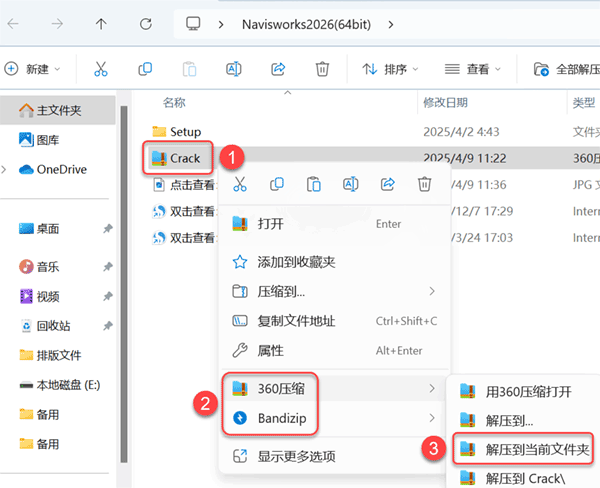This screenshot has height=488, width=600.
Task: Click the toolbar Copy icon
Action: (145, 69)
